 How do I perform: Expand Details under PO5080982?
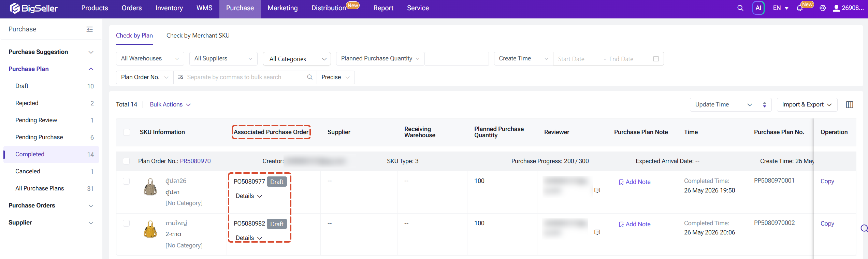(249, 238)
